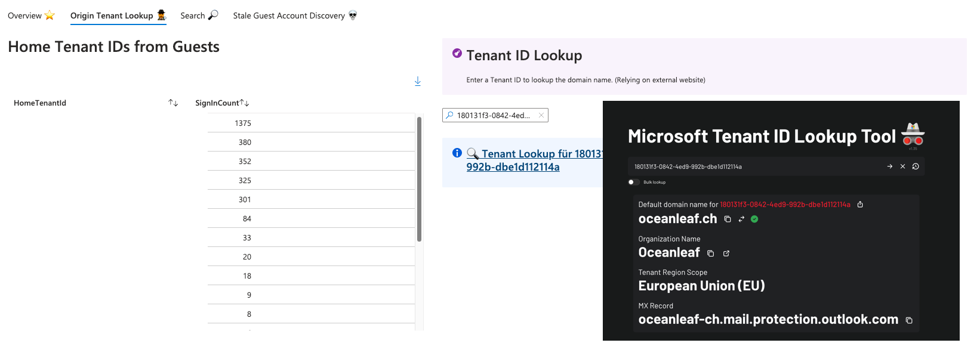980x352 pixels.
Task: Open the Search tab
Action: (199, 16)
